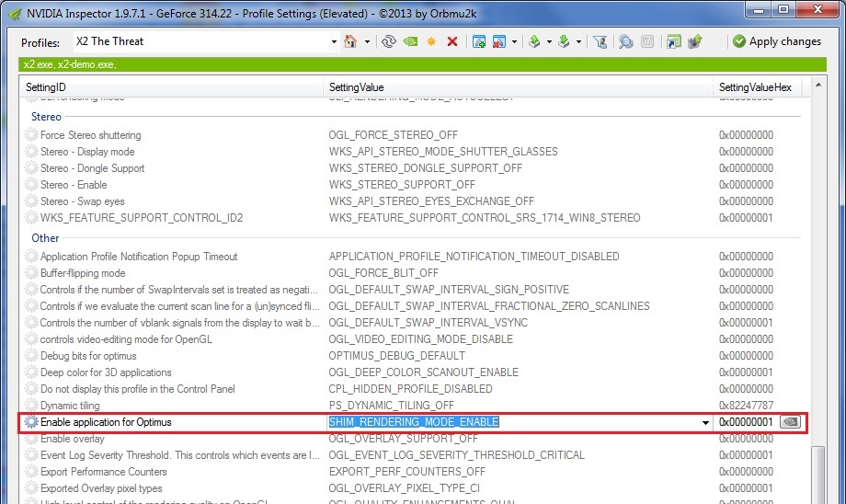Click the export profiles icon
Viewport: 846px width, 504px height.
pyautogui.click(x=534, y=41)
